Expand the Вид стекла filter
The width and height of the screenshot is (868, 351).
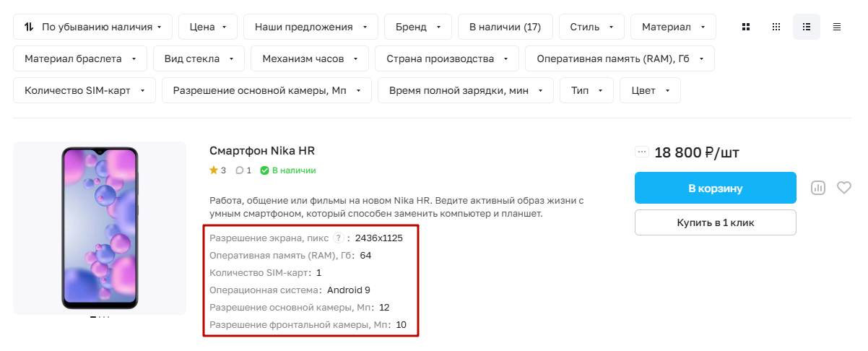199,58
